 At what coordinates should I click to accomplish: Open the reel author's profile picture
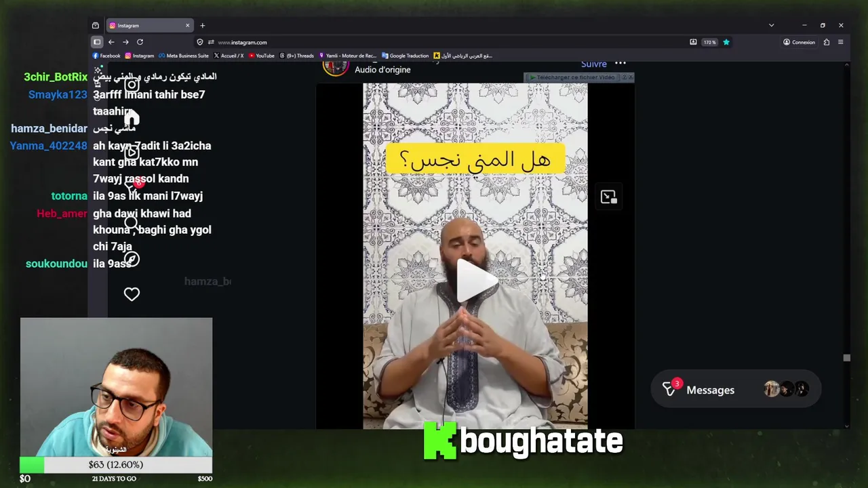pyautogui.click(x=336, y=67)
